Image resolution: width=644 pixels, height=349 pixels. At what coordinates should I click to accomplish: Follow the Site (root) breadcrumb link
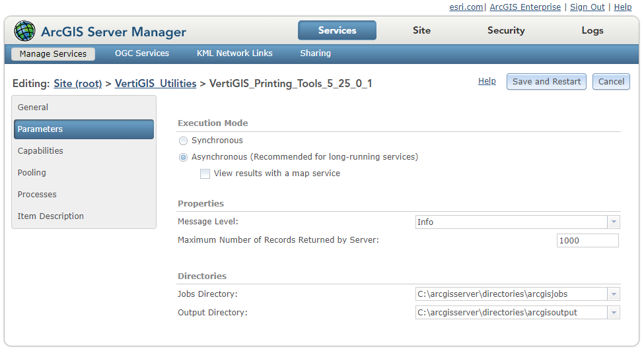[78, 84]
